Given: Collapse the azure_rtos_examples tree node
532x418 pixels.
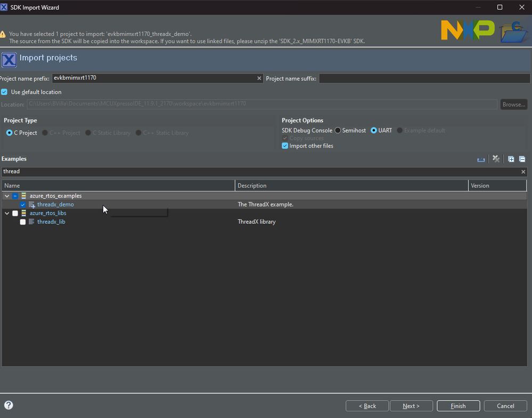Looking at the screenshot, I should 6,196.
